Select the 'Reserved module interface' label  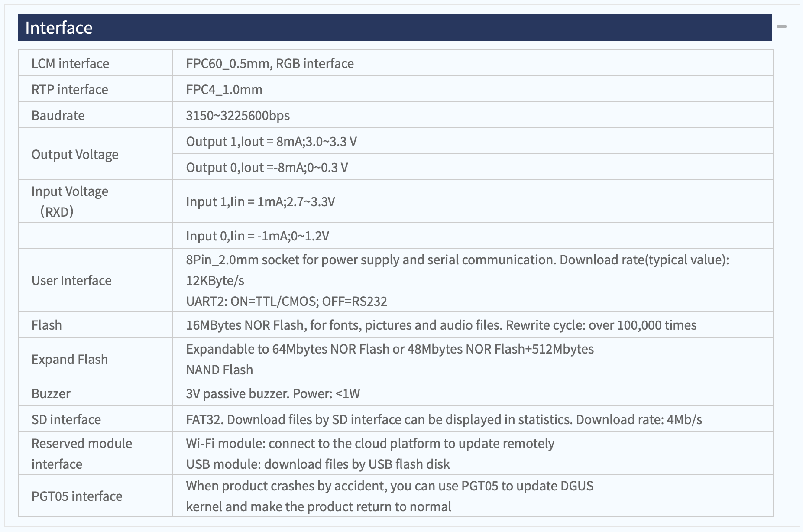click(x=82, y=454)
